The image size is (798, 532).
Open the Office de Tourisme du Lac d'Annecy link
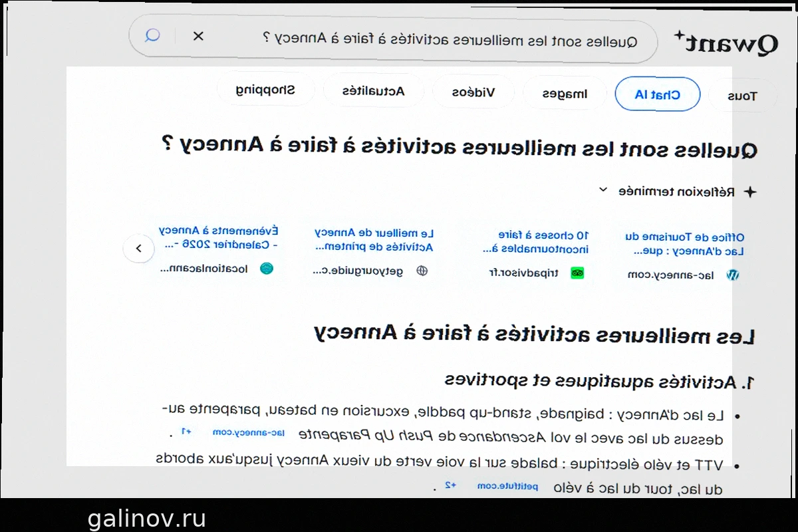pyautogui.click(x=685, y=244)
